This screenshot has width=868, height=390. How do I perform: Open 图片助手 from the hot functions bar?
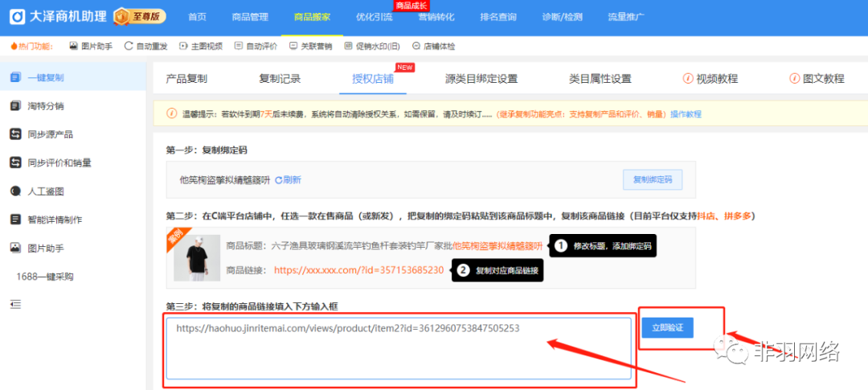point(91,46)
